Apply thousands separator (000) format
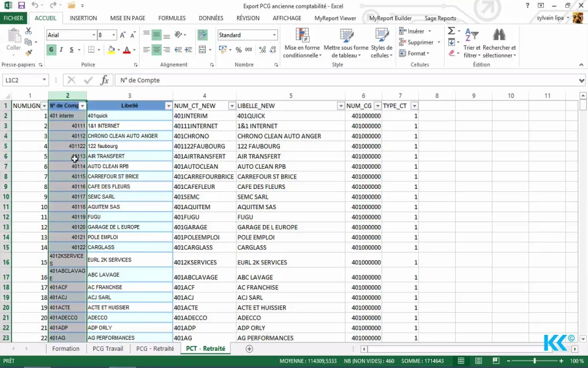 point(249,50)
